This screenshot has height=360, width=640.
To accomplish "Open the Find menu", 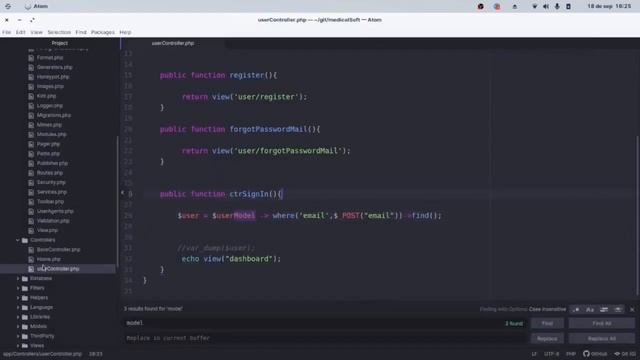I will (81, 32).
